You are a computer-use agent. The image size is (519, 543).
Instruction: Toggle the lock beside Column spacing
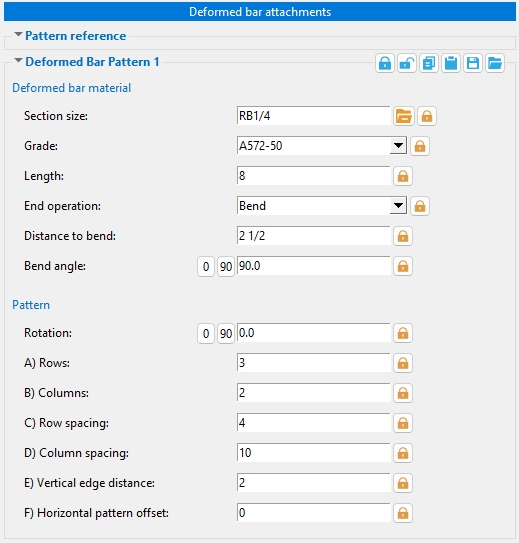point(403,453)
